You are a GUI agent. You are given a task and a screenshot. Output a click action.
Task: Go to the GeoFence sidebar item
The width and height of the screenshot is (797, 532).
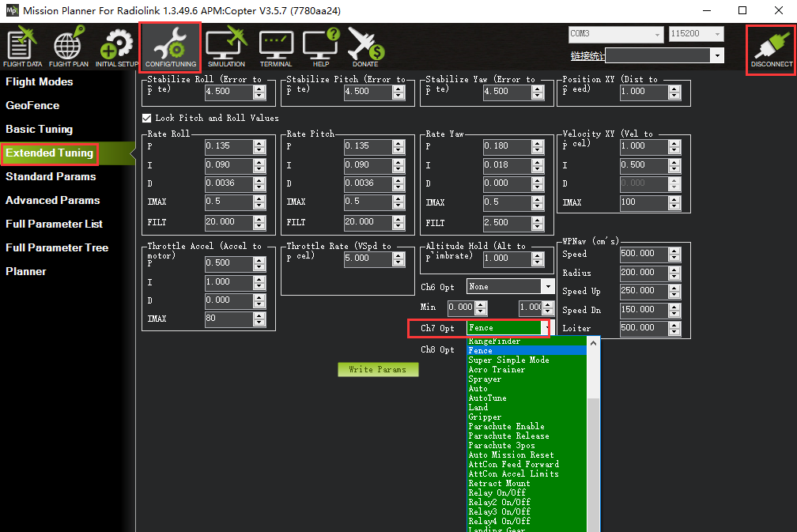coord(32,105)
